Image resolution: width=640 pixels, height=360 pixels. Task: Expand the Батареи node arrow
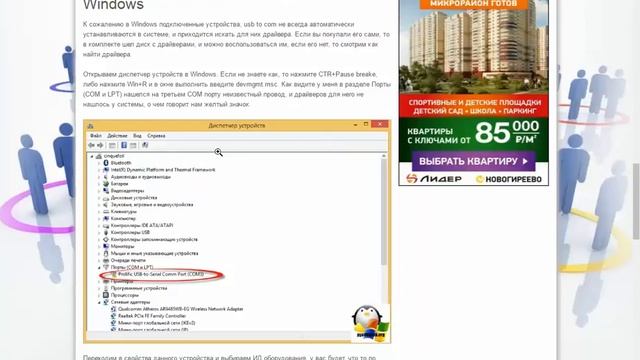coord(99,184)
